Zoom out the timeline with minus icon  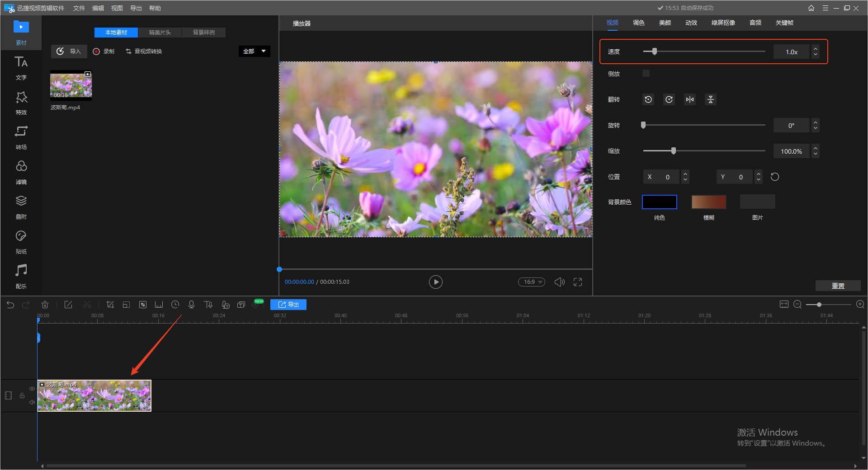[797, 305]
